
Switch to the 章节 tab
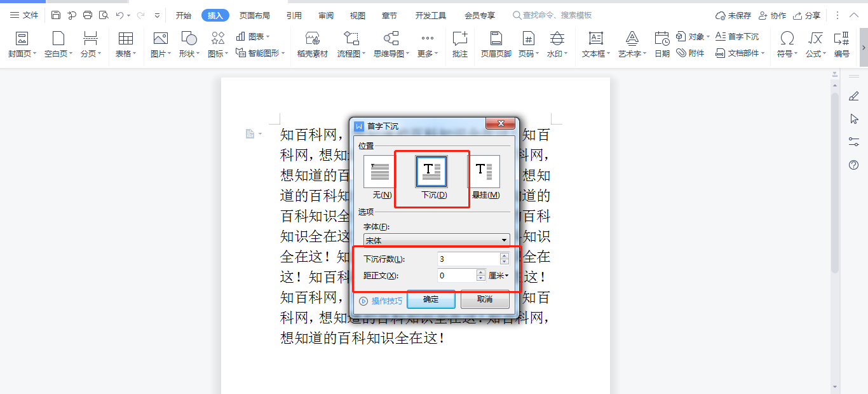click(x=390, y=15)
